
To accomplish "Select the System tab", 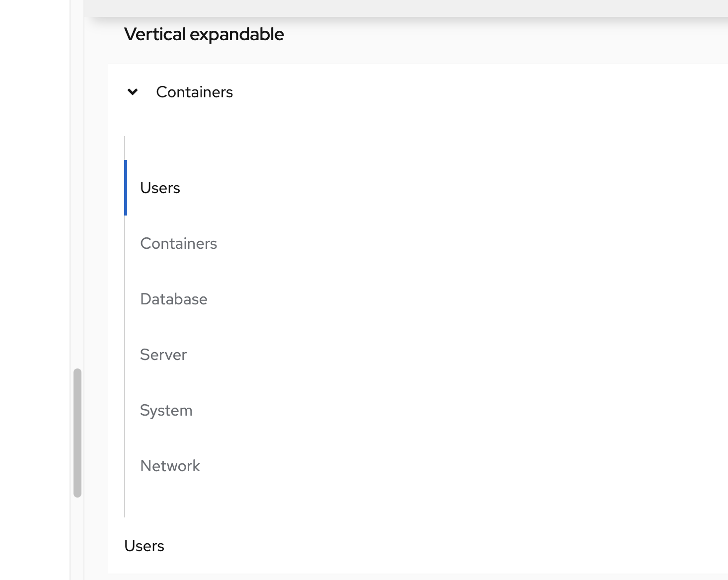I will tap(166, 410).
